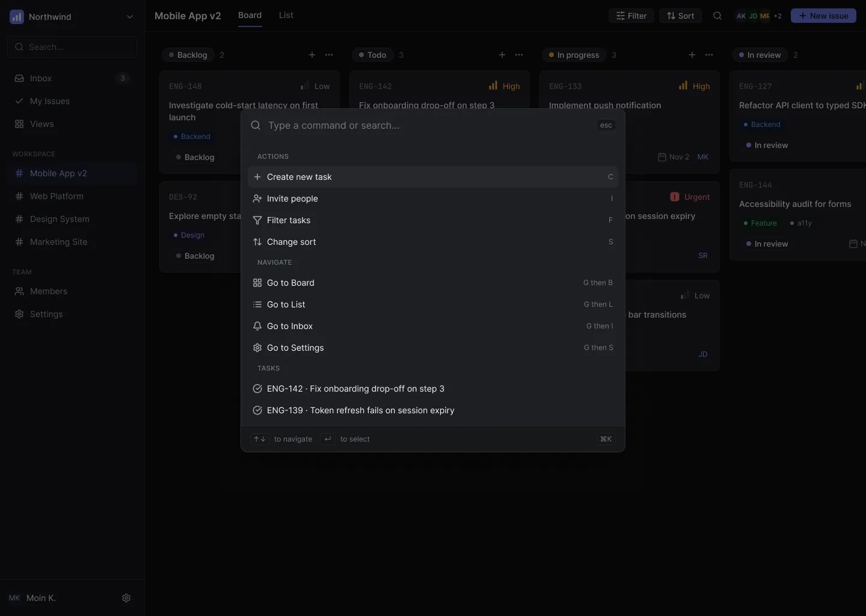The image size is (866, 616).
Task: Open task ENG-142 from palette results
Action: coord(433,389)
